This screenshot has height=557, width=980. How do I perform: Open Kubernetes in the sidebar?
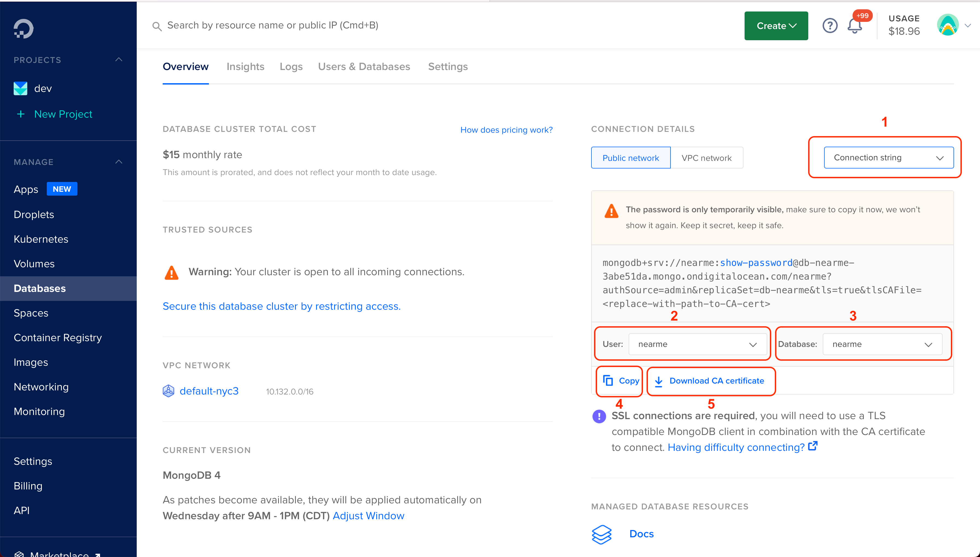41,239
